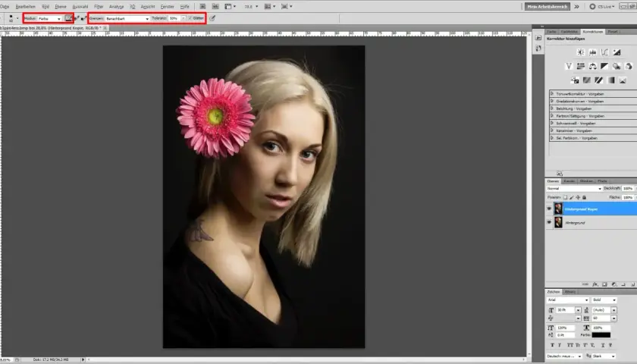Open the Arial font family dropdown
Image resolution: width=637 pixels, height=364 pixels.
[567, 300]
